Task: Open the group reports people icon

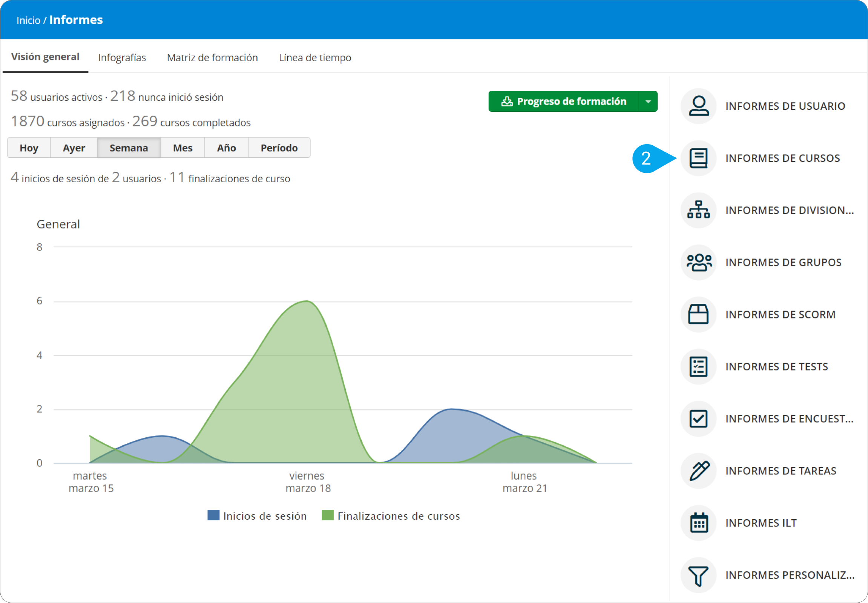Action: 698,263
